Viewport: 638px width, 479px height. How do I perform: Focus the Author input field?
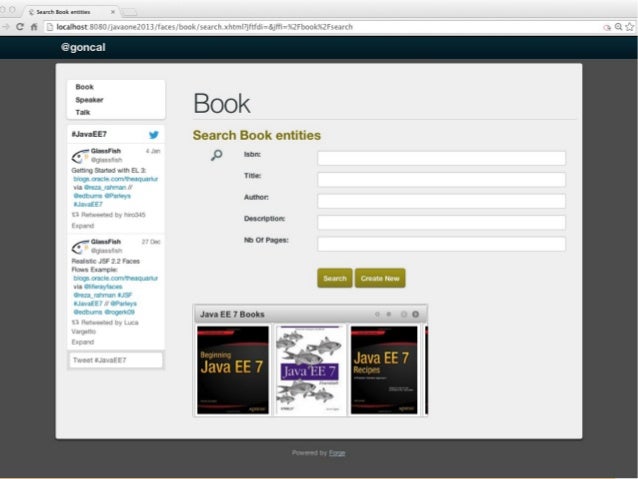point(441,201)
